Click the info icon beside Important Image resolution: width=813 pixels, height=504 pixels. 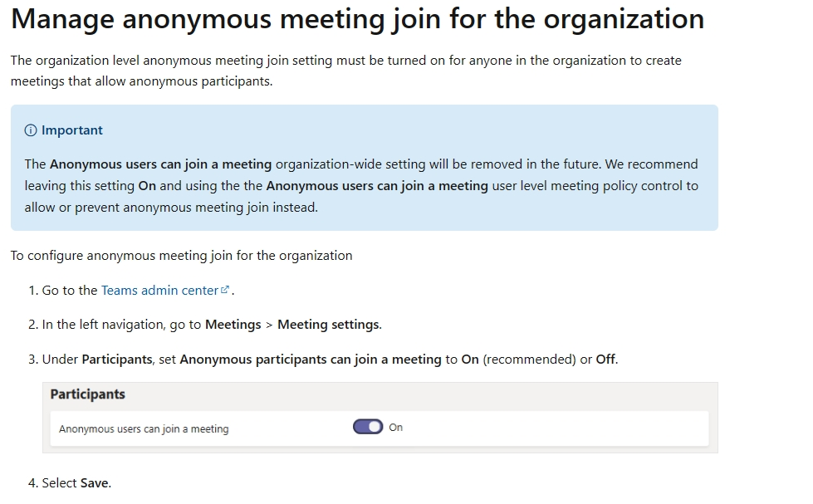(31, 130)
